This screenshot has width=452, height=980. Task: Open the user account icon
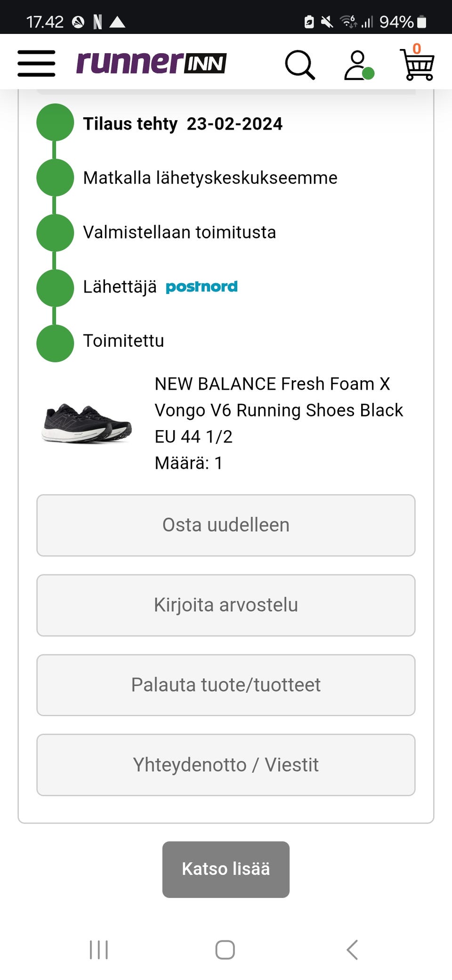tap(359, 65)
